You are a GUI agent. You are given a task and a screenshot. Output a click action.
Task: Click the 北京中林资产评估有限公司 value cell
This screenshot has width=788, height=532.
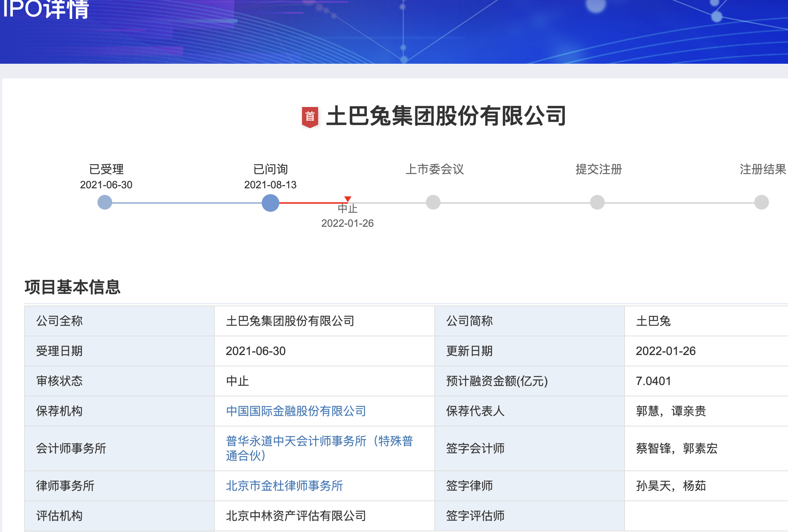(x=324, y=516)
